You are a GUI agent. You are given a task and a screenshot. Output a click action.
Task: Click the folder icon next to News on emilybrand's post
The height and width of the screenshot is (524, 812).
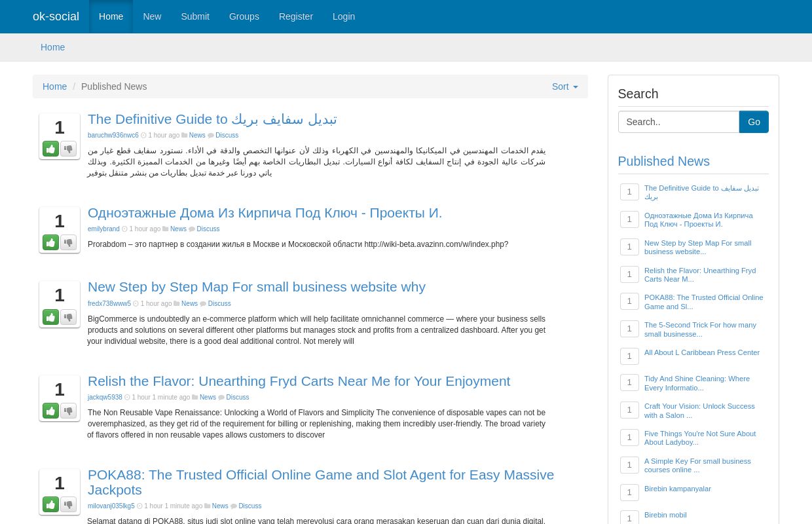click(x=166, y=229)
